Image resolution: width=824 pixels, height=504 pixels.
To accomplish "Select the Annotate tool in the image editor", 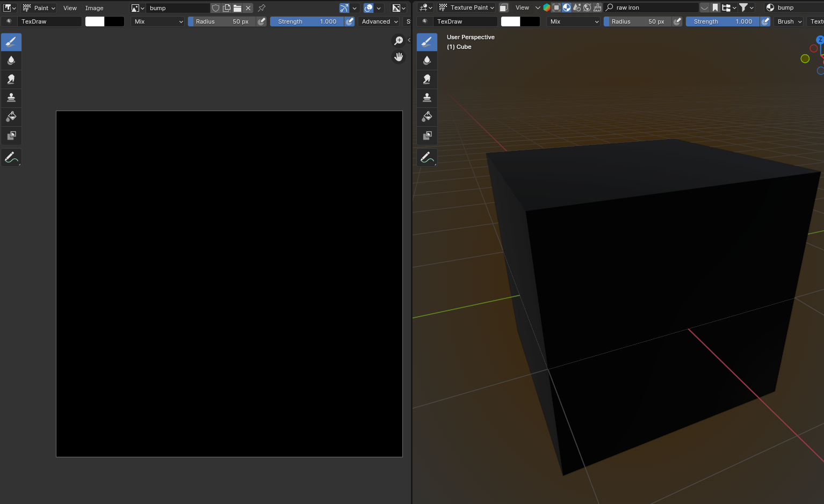I will click(x=11, y=157).
